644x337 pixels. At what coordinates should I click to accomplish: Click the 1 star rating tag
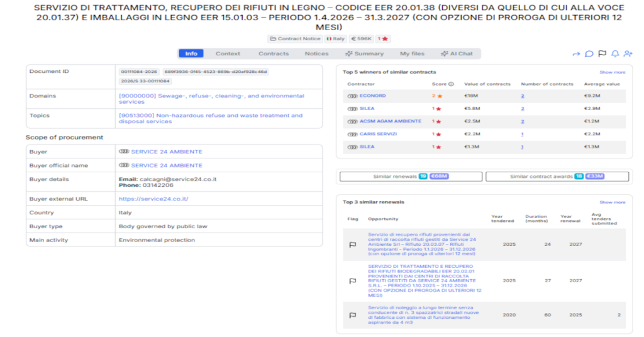(x=383, y=38)
